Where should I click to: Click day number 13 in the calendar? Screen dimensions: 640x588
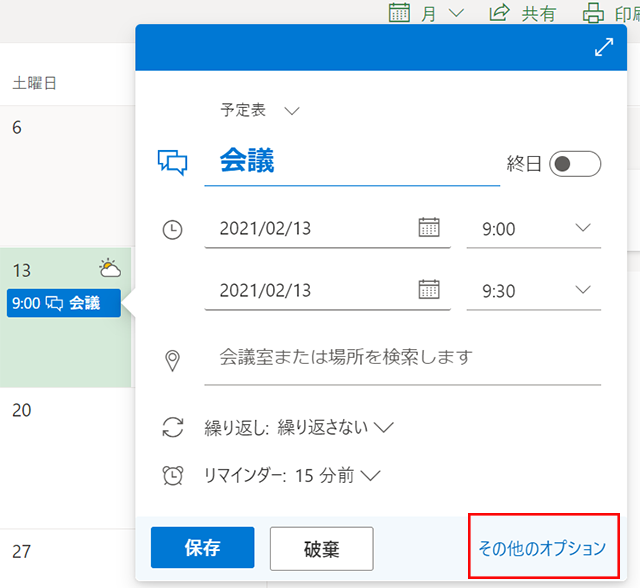coord(22,270)
